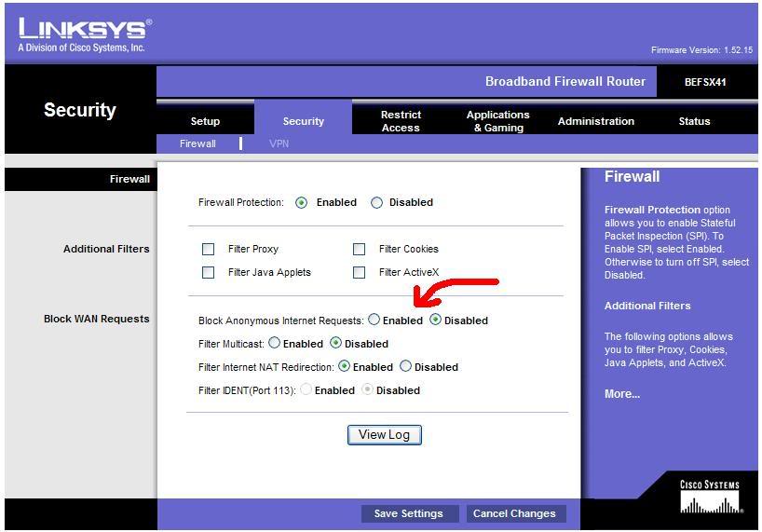762x532 pixels.
Task: Set Filter Multicast to Enabled
Action: [275, 343]
